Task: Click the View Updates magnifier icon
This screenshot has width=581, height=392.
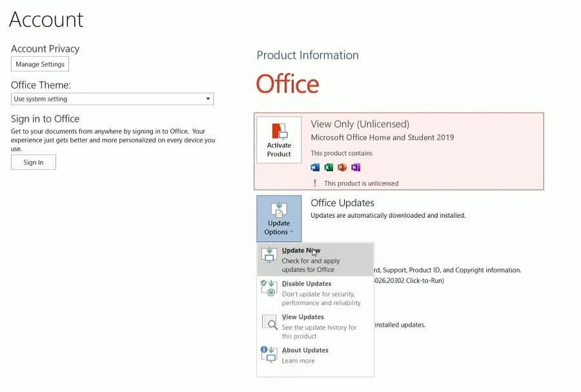Action: coord(269,322)
